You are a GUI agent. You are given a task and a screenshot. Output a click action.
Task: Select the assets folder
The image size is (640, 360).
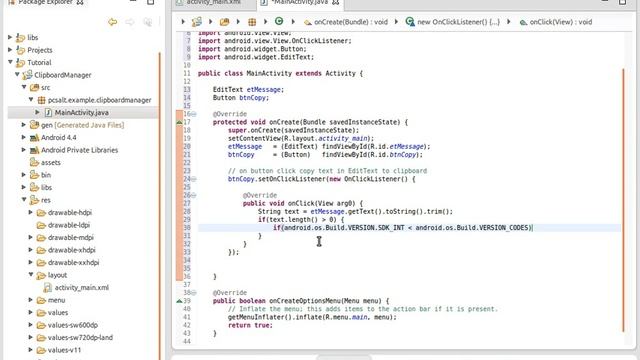[x=51, y=162]
